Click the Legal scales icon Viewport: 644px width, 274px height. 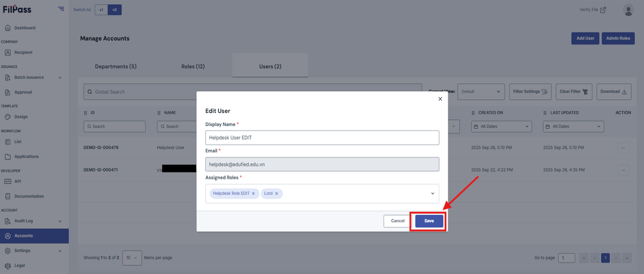click(x=8, y=265)
